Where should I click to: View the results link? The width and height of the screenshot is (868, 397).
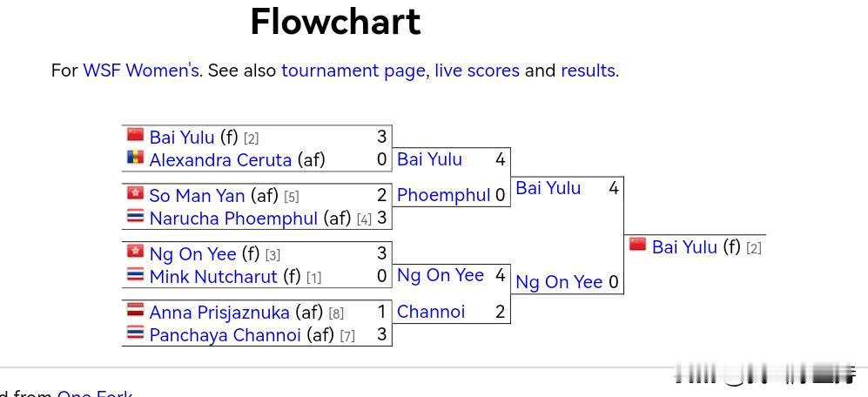588,71
